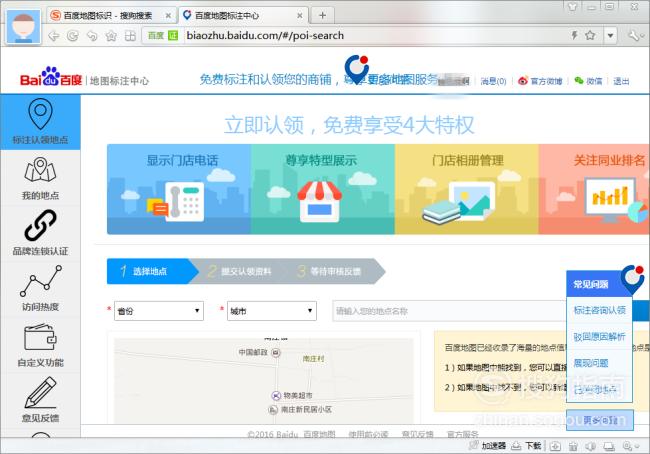Screen dimensions: 650x454
Task: Click 展现问题 in FAQ panel
Action: pyautogui.click(x=591, y=363)
